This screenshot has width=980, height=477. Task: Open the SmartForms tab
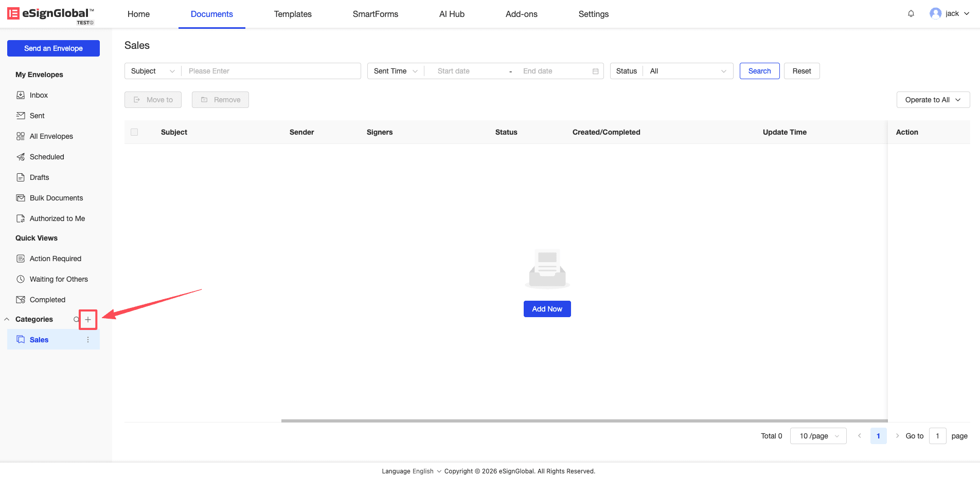click(x=375, y=14)
